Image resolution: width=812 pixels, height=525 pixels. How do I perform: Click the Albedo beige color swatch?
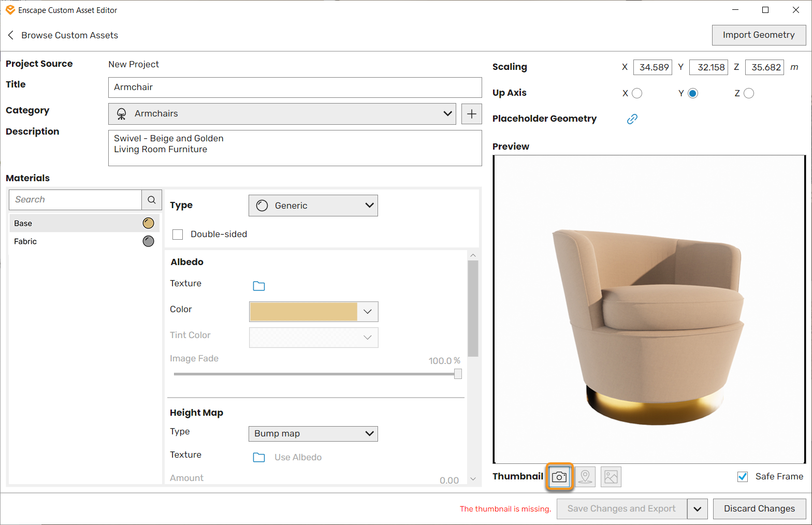point(303,312)
